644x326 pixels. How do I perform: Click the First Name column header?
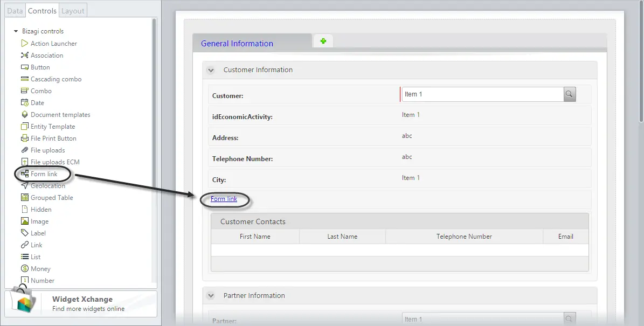tap(255, 237)
